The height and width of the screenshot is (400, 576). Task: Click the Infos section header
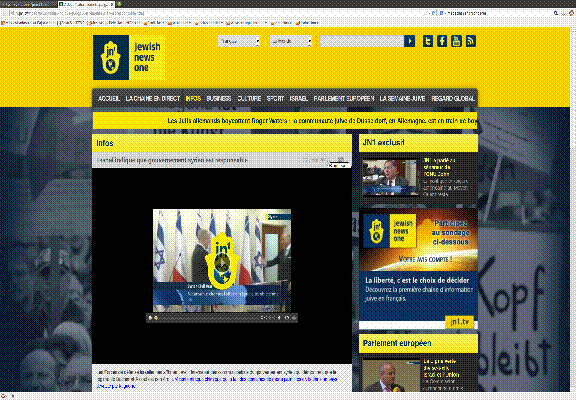tap(222, 143)
